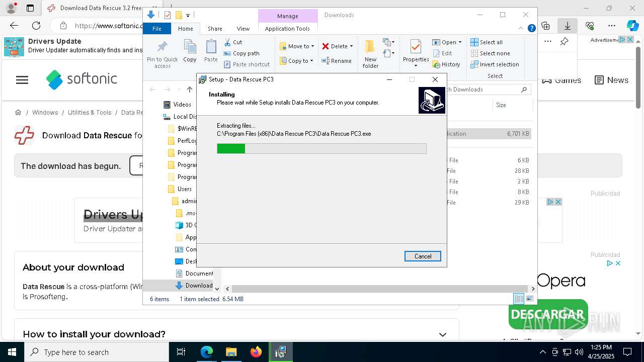This screenshot has height=362, width=644.
Task: Click Pin to Quick access in Explorer ribbon
Action: tap(162, 54)
